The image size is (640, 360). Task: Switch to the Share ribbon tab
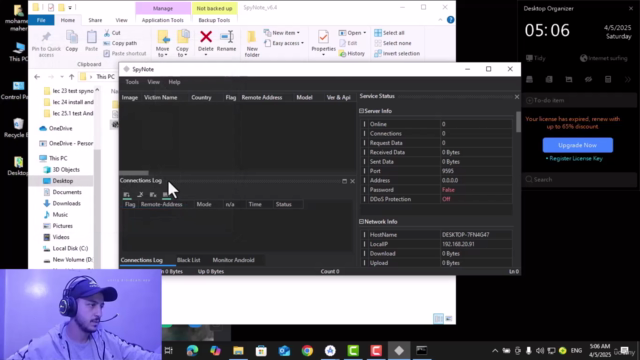click(x=95, y=20)
